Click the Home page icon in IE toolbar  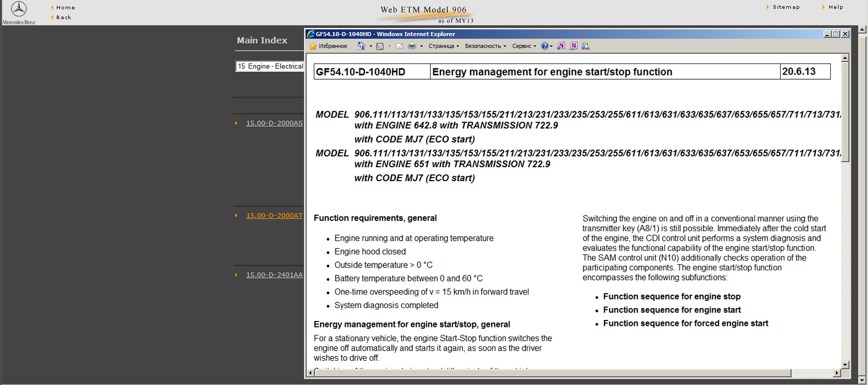coord(361,46)
